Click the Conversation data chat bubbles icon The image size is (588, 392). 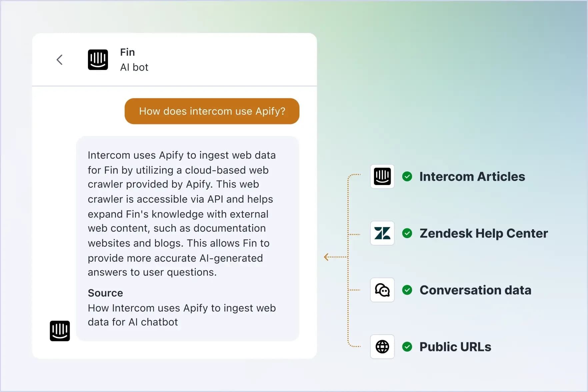(x=382, y=290)
